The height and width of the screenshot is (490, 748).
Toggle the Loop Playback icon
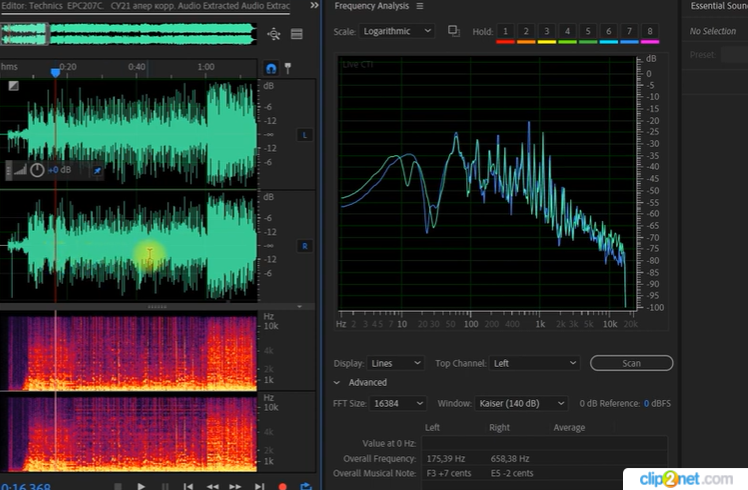305,486
